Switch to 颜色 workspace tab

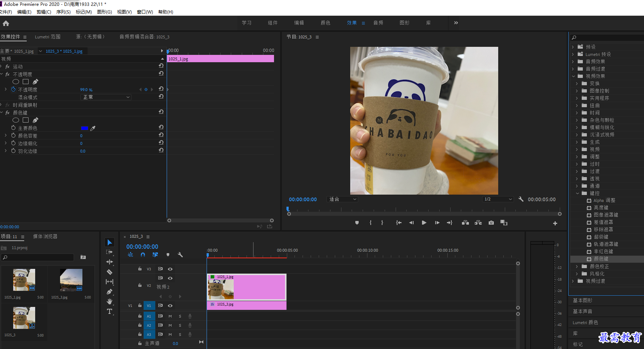click(x=325, y=23)
